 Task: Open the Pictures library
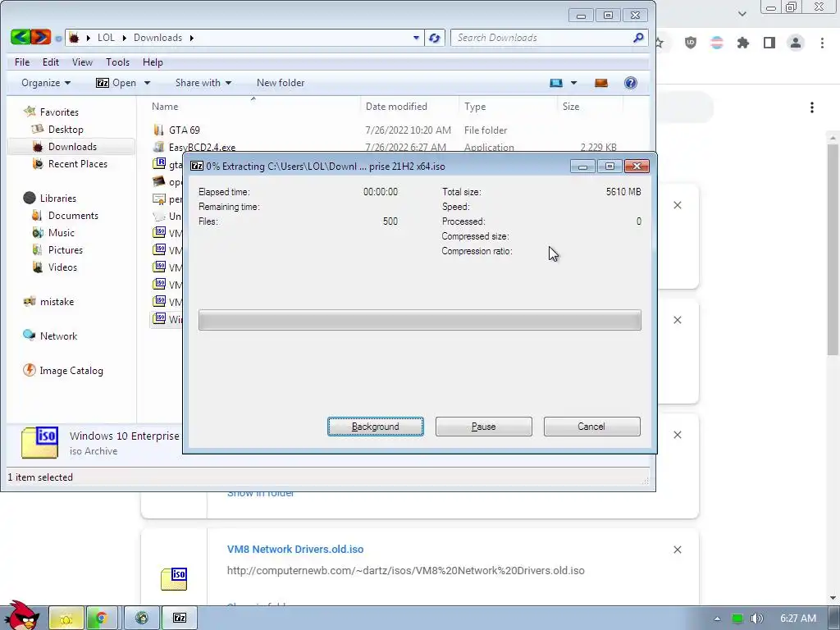click(x=66, y=249)
